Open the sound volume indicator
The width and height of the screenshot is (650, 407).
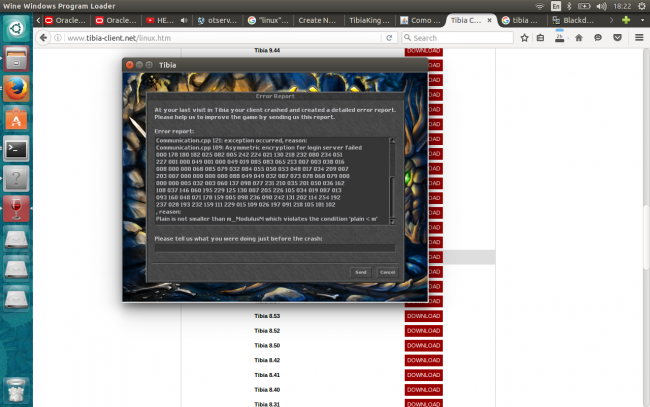coord(601,6)
